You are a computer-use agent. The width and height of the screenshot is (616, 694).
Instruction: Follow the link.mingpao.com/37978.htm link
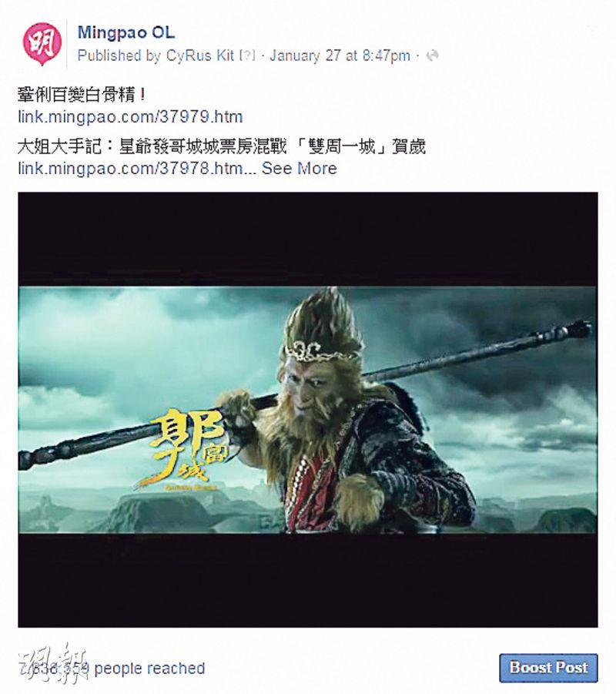tap(130, 168)
